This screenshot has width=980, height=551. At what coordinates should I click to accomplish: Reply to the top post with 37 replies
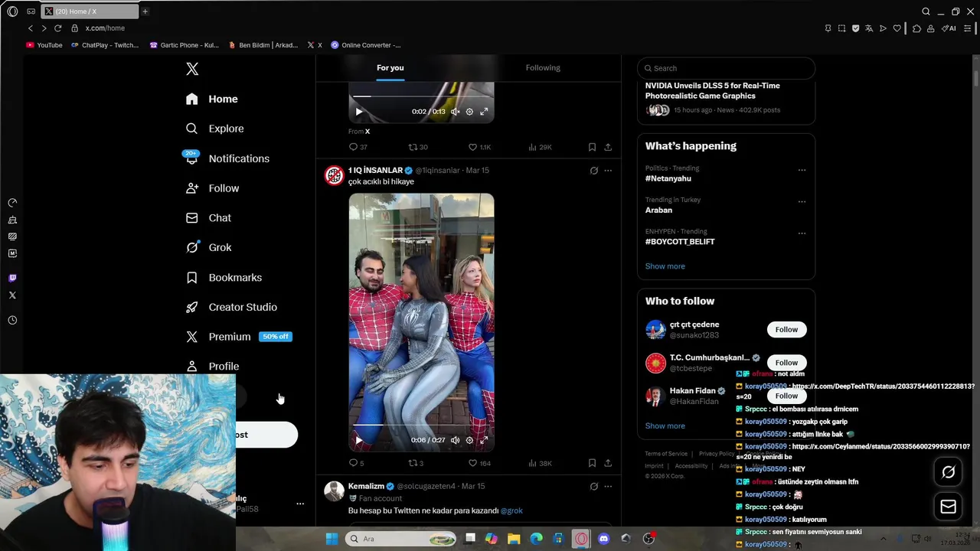click(358, 147)
